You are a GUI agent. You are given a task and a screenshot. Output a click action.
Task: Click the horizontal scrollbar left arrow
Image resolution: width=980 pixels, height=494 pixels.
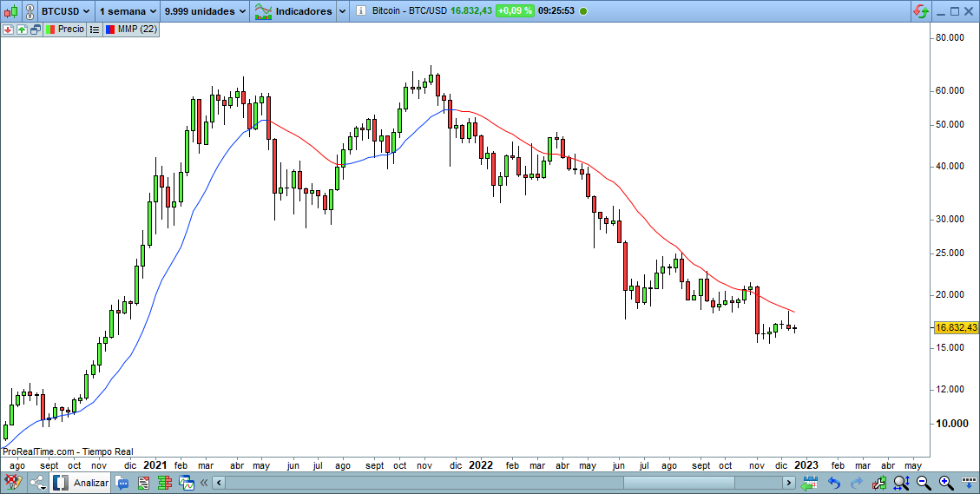tap(219, 483)
